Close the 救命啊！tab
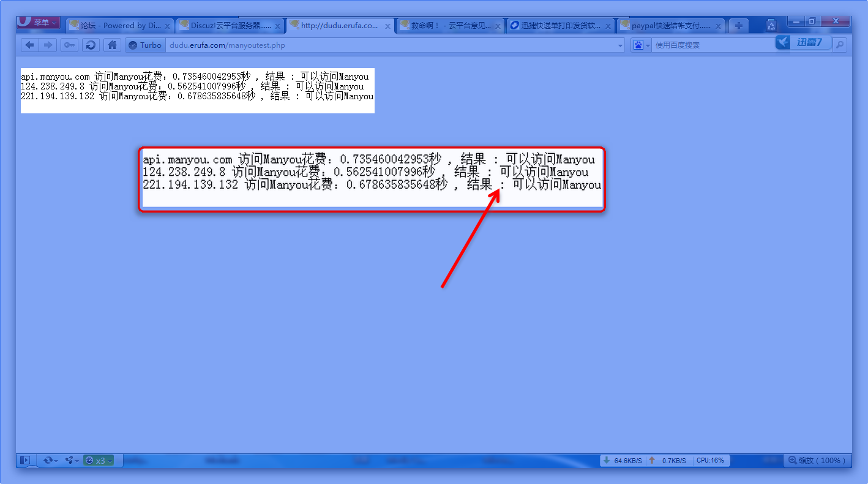Image resolution: width=868 pixels, height=484 pixels. 498,26
